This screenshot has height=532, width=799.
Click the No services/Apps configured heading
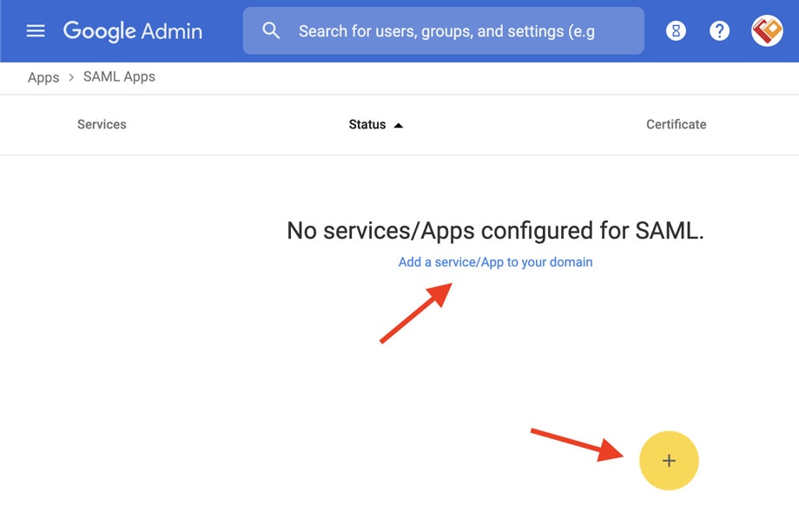(x=495, y=231)
